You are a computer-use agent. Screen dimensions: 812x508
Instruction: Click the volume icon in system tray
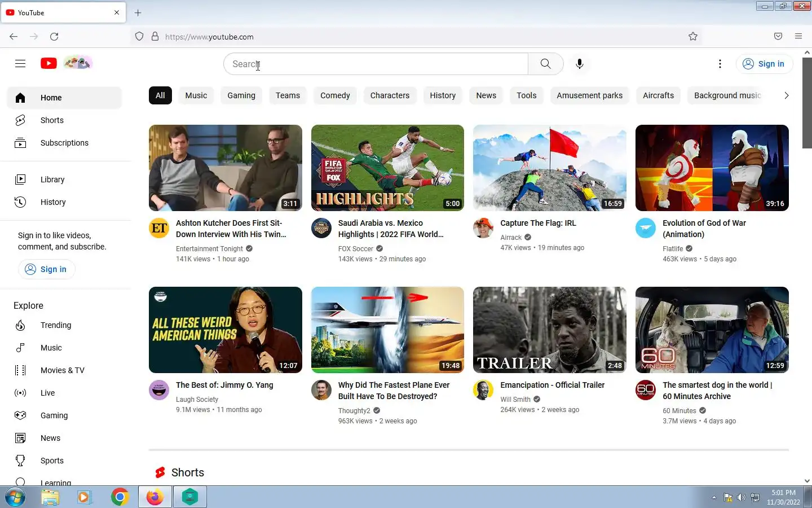pyautogui.click(x=741, y=497)
